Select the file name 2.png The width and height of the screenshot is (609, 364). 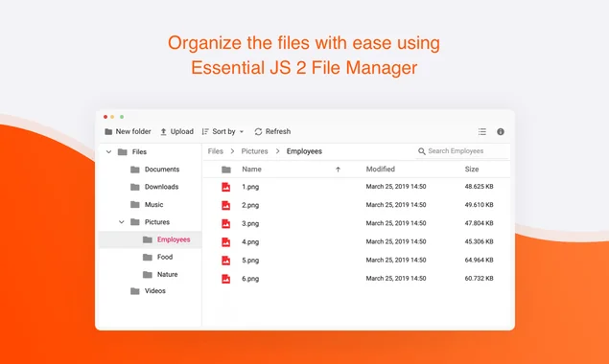click(250, 205)
